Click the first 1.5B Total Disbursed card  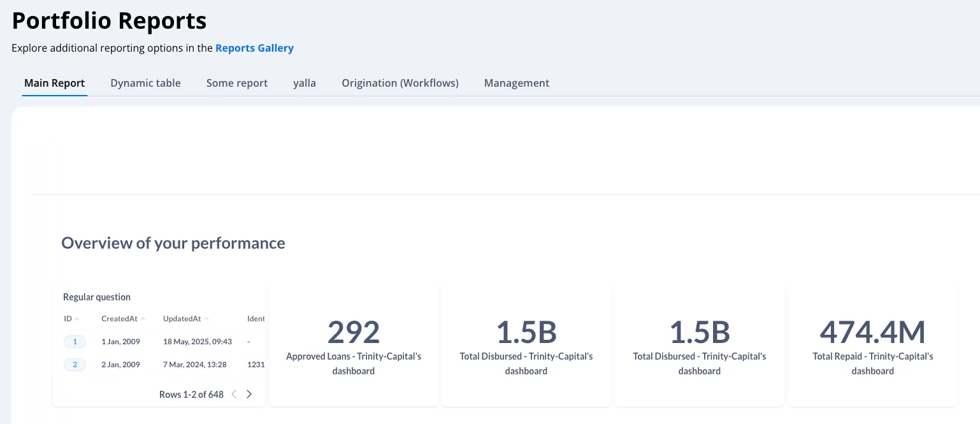[526, 346]
